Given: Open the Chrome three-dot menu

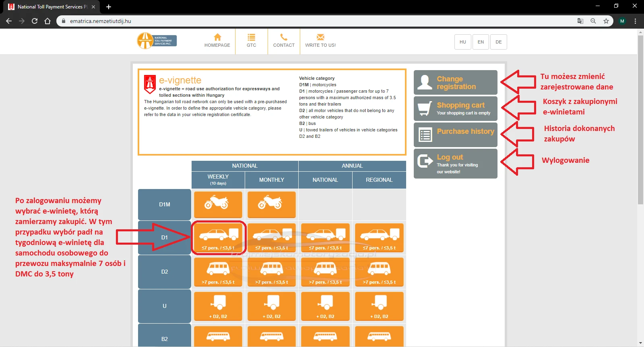Looking at the screenshot, I should click(636, 21).
